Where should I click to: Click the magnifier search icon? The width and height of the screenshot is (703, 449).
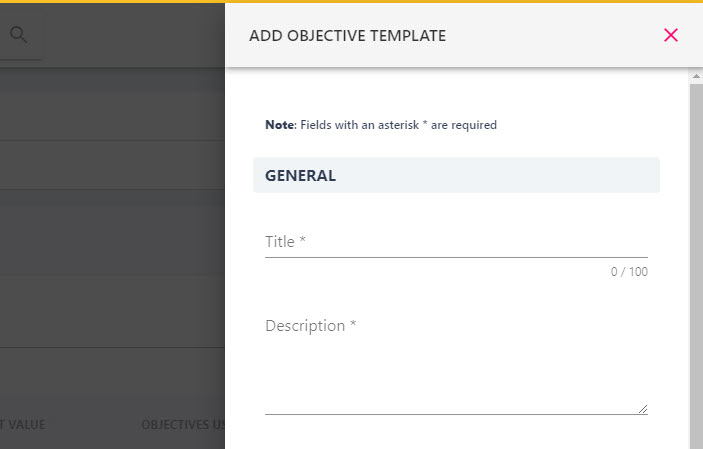pos(18,35)
